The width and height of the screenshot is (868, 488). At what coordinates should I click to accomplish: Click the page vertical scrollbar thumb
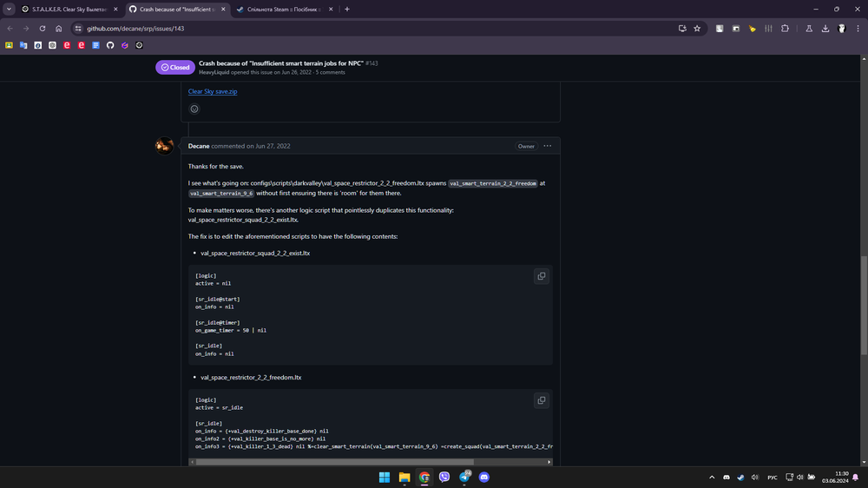coord(864,306)
